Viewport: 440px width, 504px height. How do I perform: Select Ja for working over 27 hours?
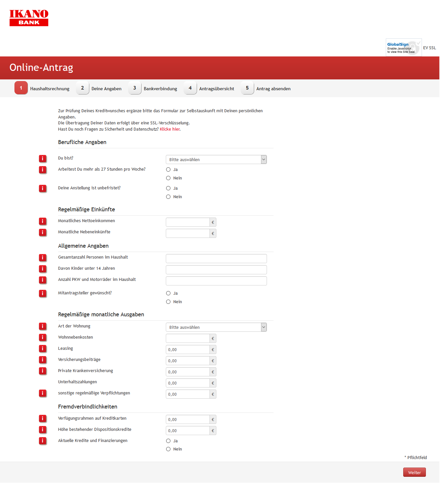click(x=168, y=170)
